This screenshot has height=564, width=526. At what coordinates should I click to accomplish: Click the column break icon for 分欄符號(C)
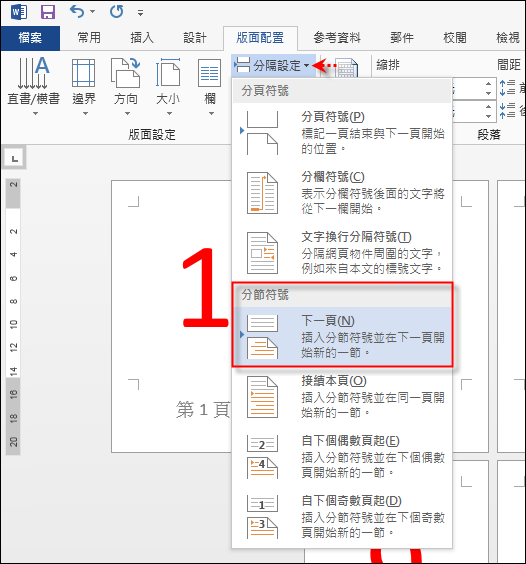click(262, 193)
